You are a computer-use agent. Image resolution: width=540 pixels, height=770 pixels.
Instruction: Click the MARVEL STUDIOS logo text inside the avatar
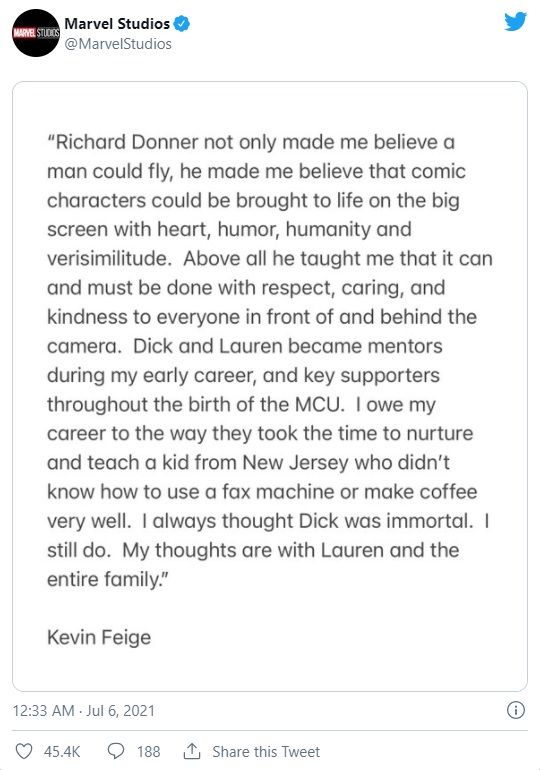[x=36, y=33]
